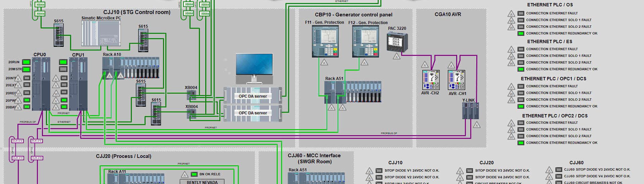The height and width of the screenshot is (184, 644).
Task: Click Ethernet PLC / OS redundancy OK indicator
Action: (x=521, y=33)
